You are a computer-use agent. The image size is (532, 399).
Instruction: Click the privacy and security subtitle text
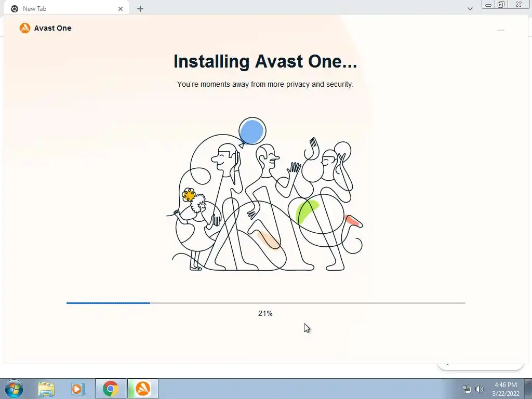coord(265,84)
